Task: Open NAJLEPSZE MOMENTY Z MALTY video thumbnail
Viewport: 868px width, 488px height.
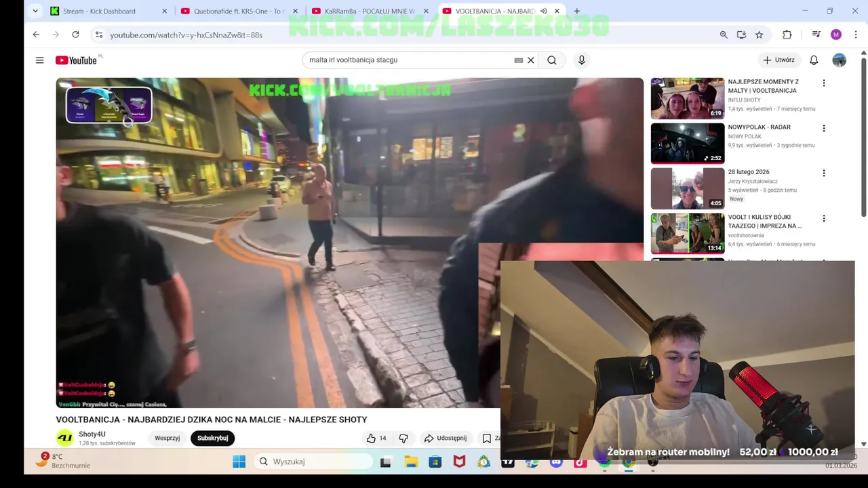Action: pyautogui.click(x=688, y=98)
